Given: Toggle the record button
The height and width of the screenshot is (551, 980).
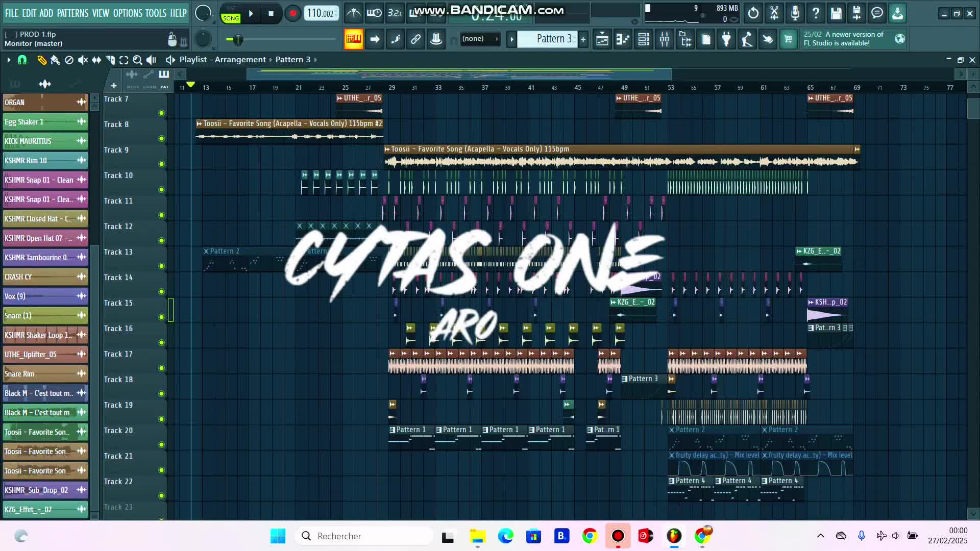Looking at the screenshot, I should point(292,13).
